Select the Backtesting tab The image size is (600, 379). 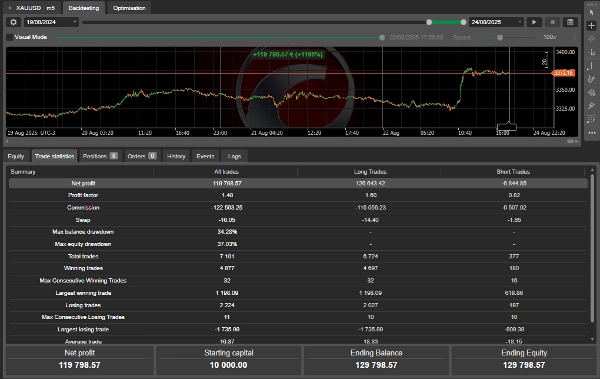(x=83, y=8)
